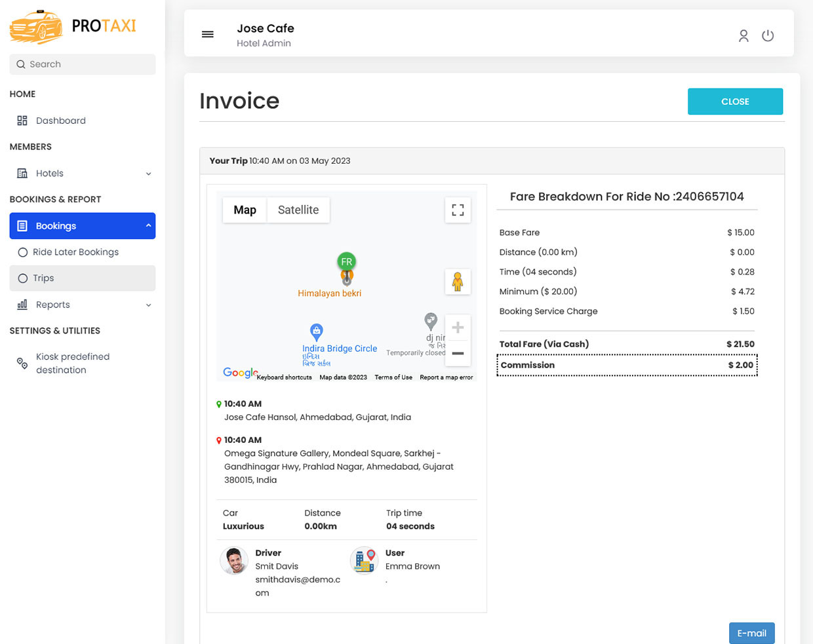Select Ride Later Bookings option
This screenshot has height=644, width=813.
[x=75, y=252]
